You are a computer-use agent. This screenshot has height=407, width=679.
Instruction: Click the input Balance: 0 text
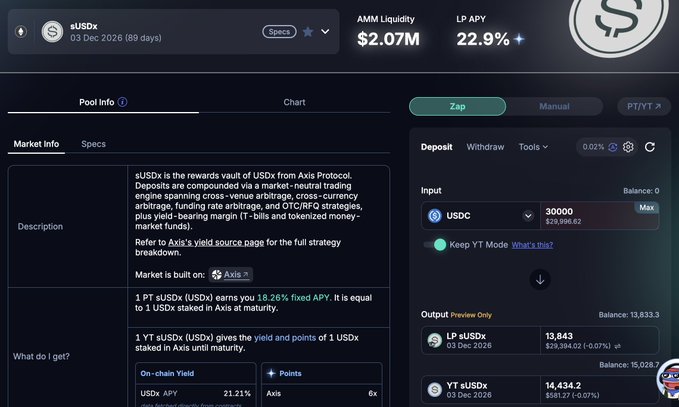641,191
